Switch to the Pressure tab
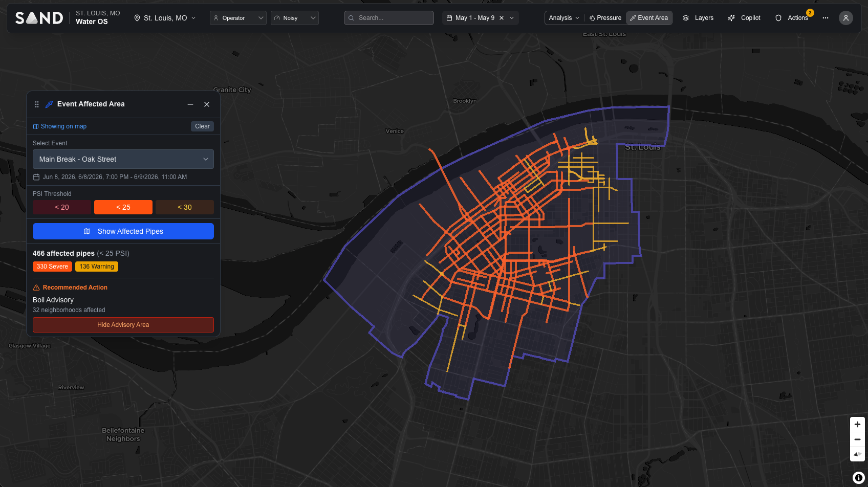868x487 pixels. point(605,18)
